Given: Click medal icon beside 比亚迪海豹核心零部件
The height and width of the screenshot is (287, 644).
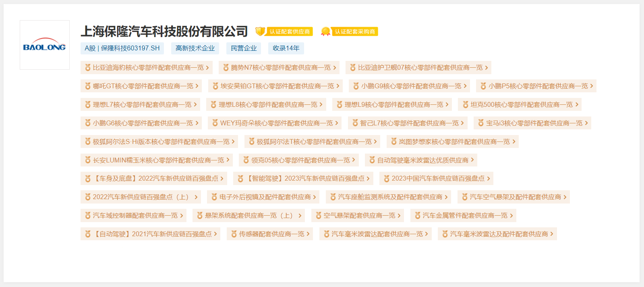Looking at the screenshot, I should [88, 68].
